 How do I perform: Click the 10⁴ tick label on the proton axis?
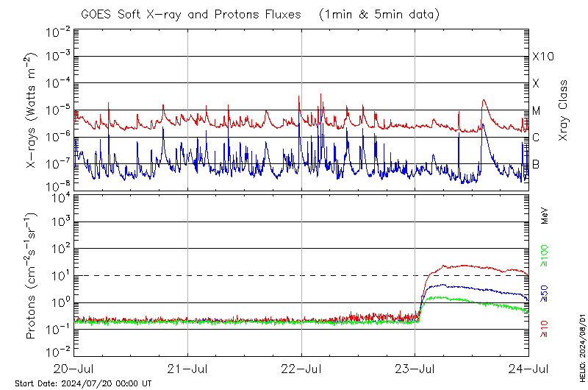(x=59, y=196)
